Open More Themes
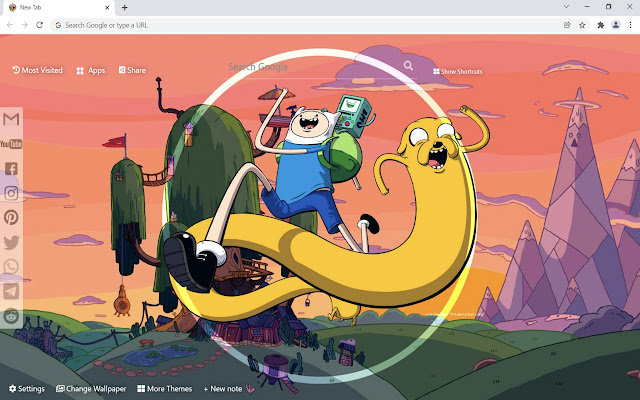 [164, 389]
